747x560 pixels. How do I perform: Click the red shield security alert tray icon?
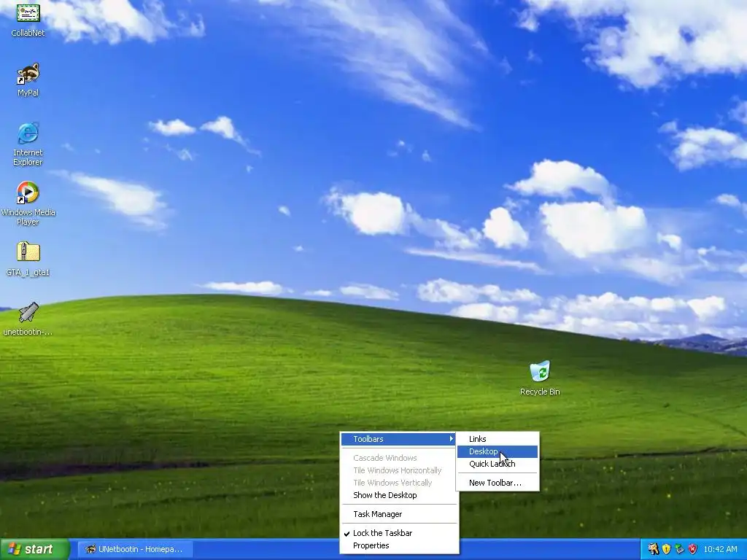click(693, 549)
